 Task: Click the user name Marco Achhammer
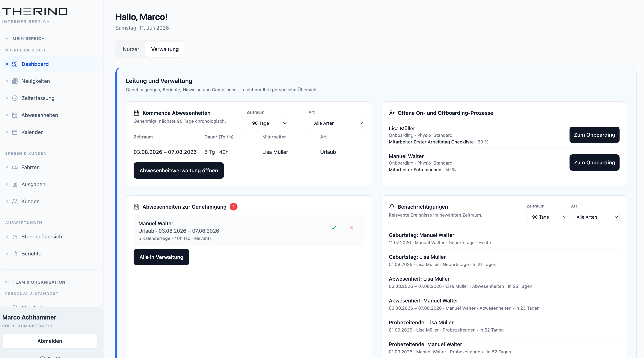pyautogui.click(x=29, y=317)
